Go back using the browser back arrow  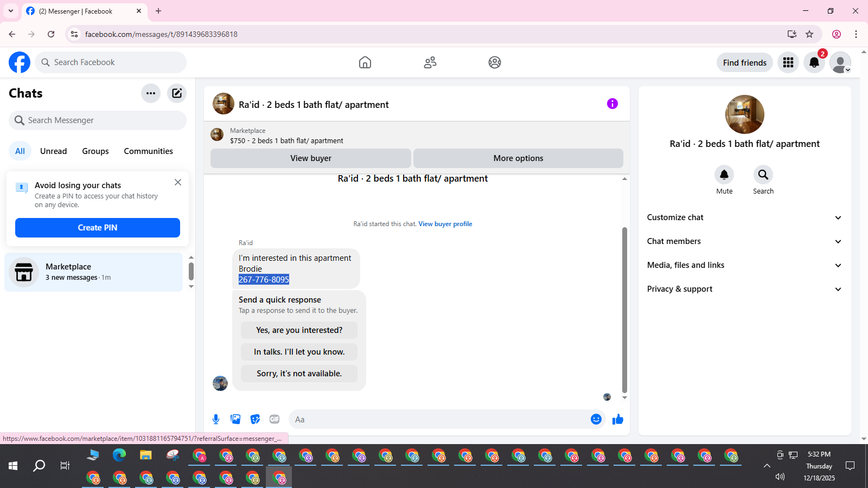pyautogui.click(x=12, y=34)
